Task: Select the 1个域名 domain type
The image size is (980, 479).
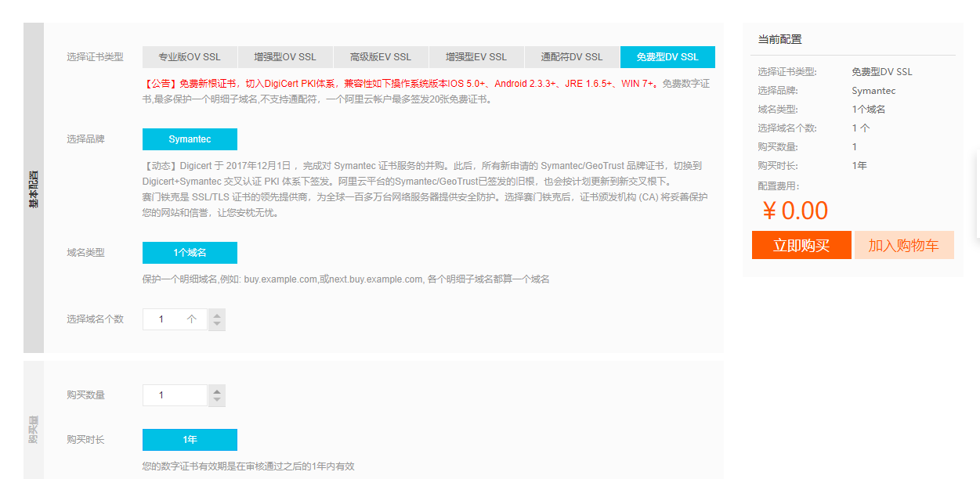Action: [x=190, y=253]
